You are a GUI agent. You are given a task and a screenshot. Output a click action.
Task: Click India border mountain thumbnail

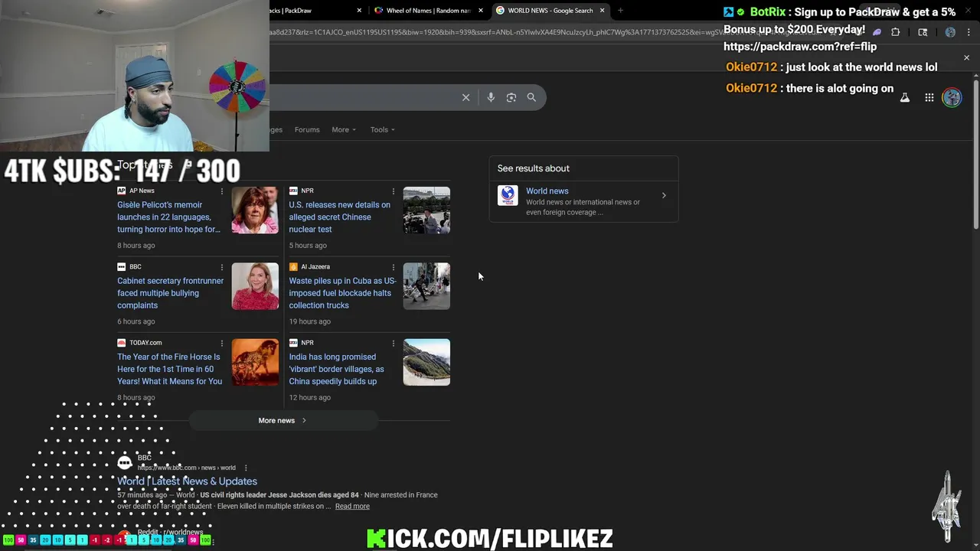426,362
